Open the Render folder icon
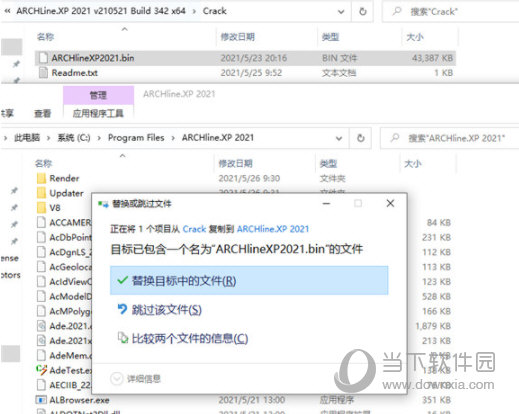Screen dimensions: 519x414 pyautogui.click(x=41, y=178)
